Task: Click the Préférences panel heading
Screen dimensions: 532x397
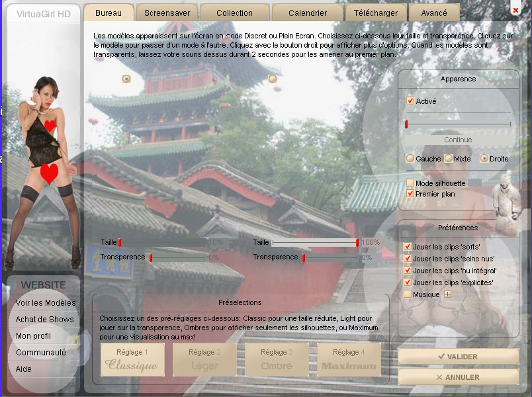Action: 458,228
